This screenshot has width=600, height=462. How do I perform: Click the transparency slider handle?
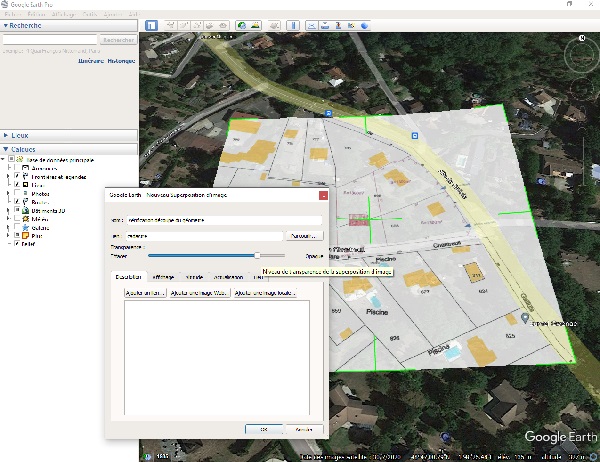[x=257, y=257]
